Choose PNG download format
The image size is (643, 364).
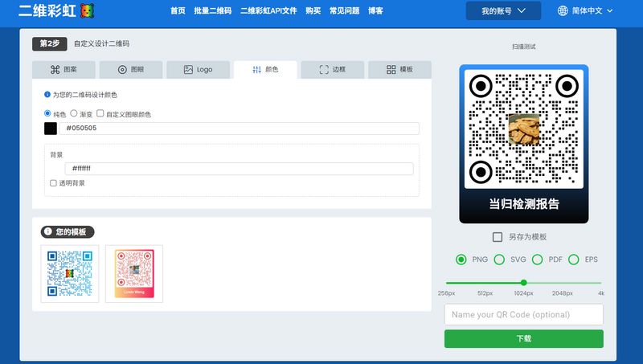(x=461, y=260)
